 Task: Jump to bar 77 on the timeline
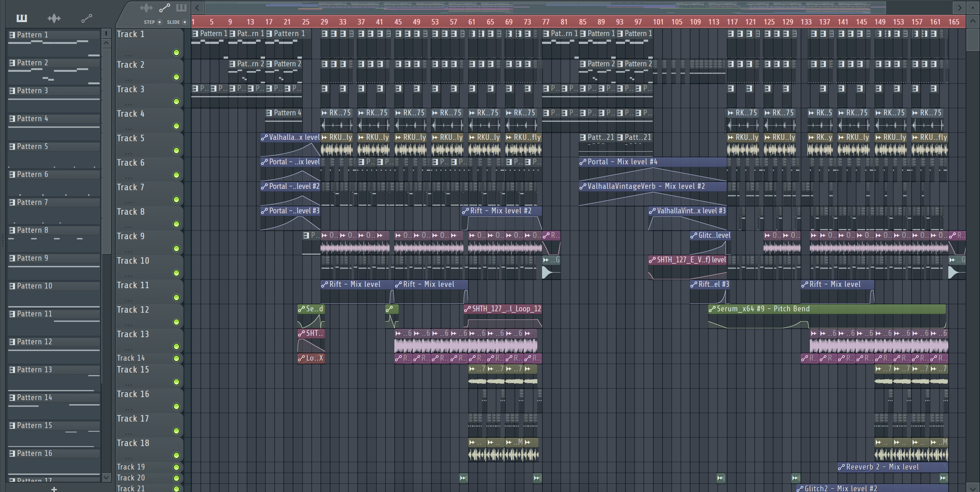pos(545,22)
